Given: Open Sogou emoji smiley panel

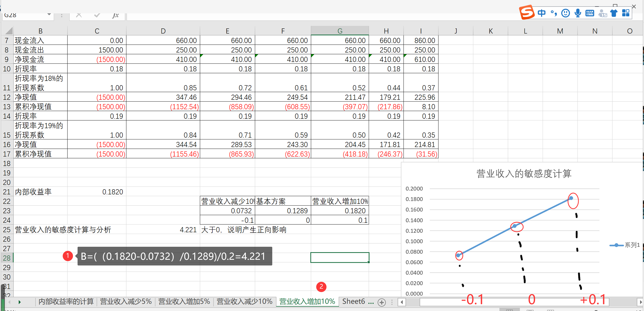Looking at the screenshot, I should tap(565, 13).
